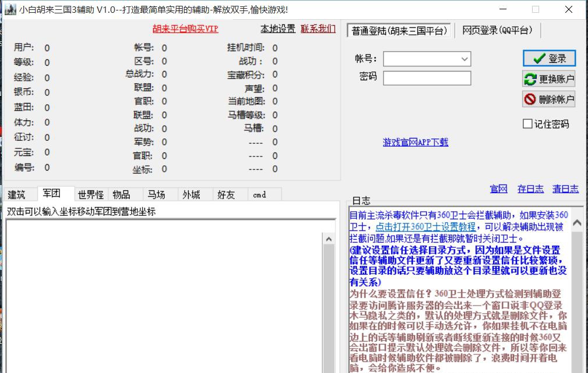Click the 游戏官网APP下载 download link
This screenshot has height=373, width=588.
(415, 142)
